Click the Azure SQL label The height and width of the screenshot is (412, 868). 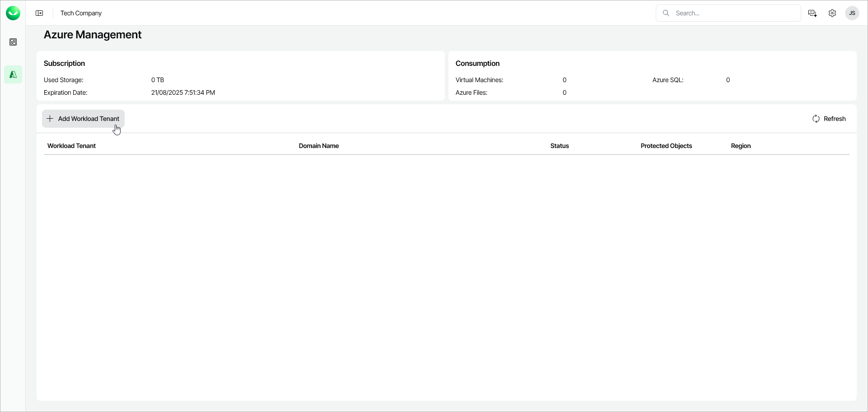pyautogui.click(x=668, y=80)
